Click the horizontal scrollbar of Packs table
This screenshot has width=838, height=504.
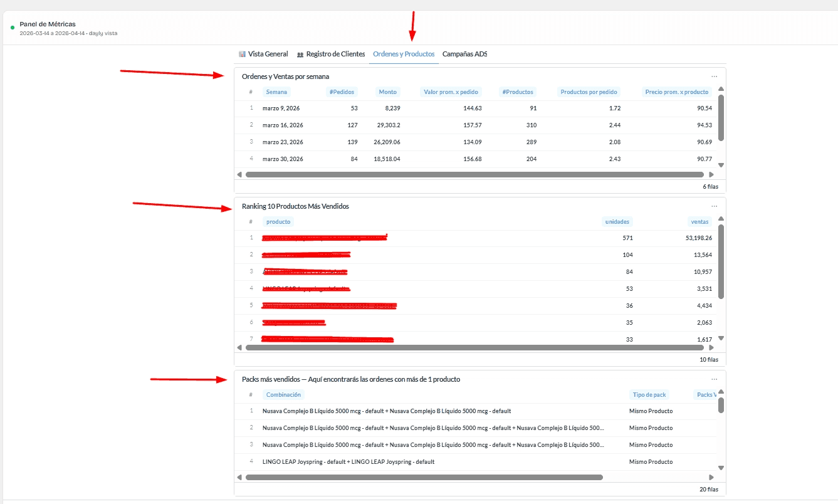click(424, 477)
